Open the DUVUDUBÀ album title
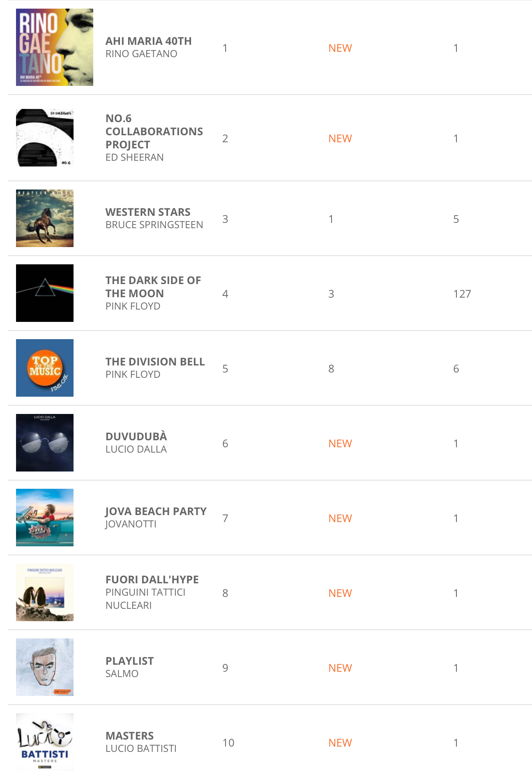 point(136,437)
